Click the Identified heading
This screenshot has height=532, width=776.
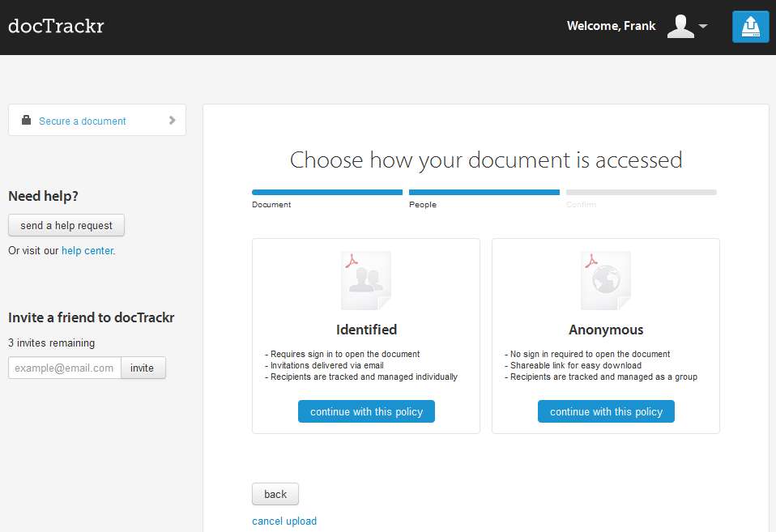coord(366,330)
